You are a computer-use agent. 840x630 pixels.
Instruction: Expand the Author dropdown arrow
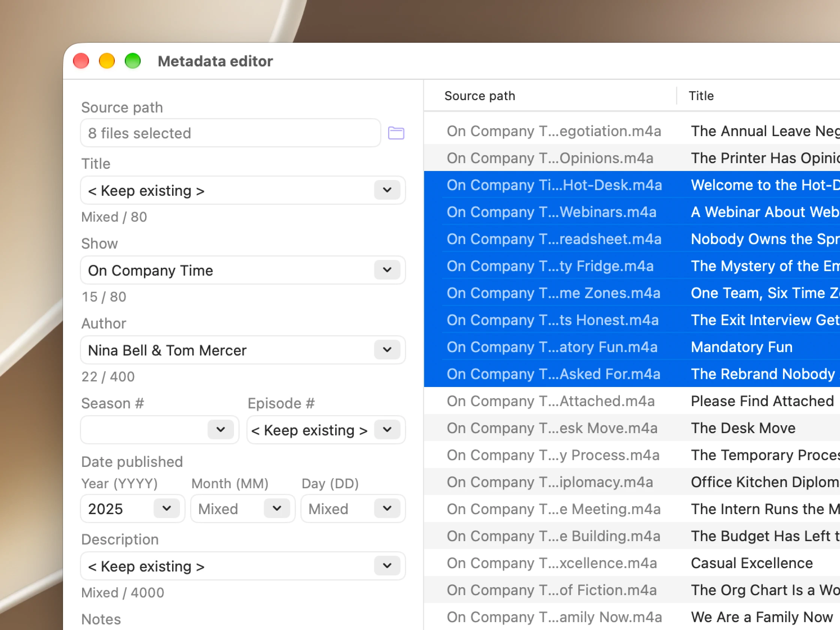coord(387,350)
